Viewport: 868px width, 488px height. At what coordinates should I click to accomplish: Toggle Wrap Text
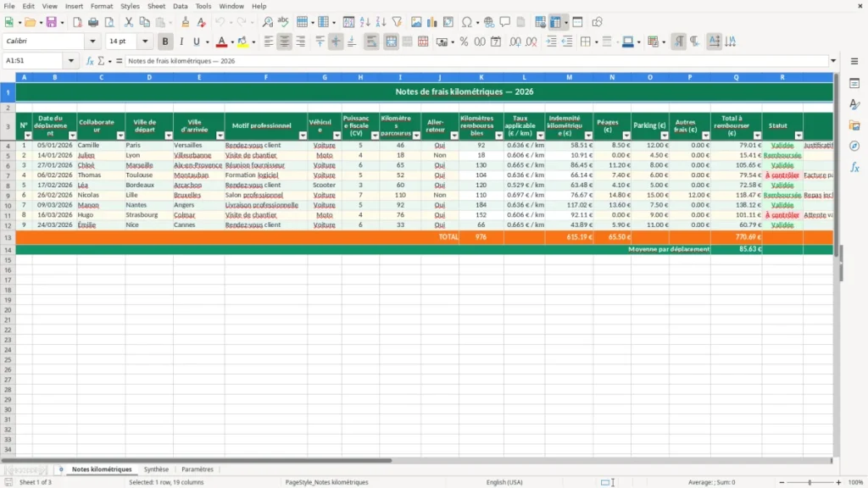tap(371, 42)
